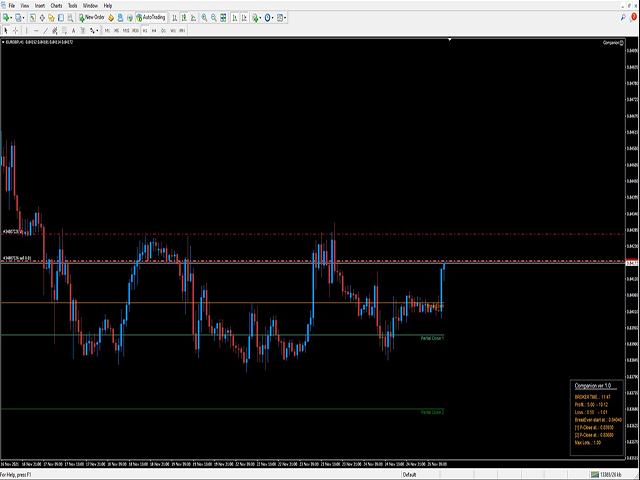Zoom in on the chart
The width and height of the screenshot is (640, 480).
click(x=204, y=18)
